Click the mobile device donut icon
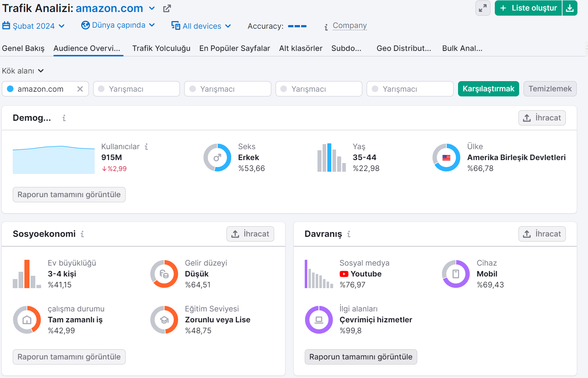Image resolution: width=588 pixels, height=378 pixels. click(456, 274)
